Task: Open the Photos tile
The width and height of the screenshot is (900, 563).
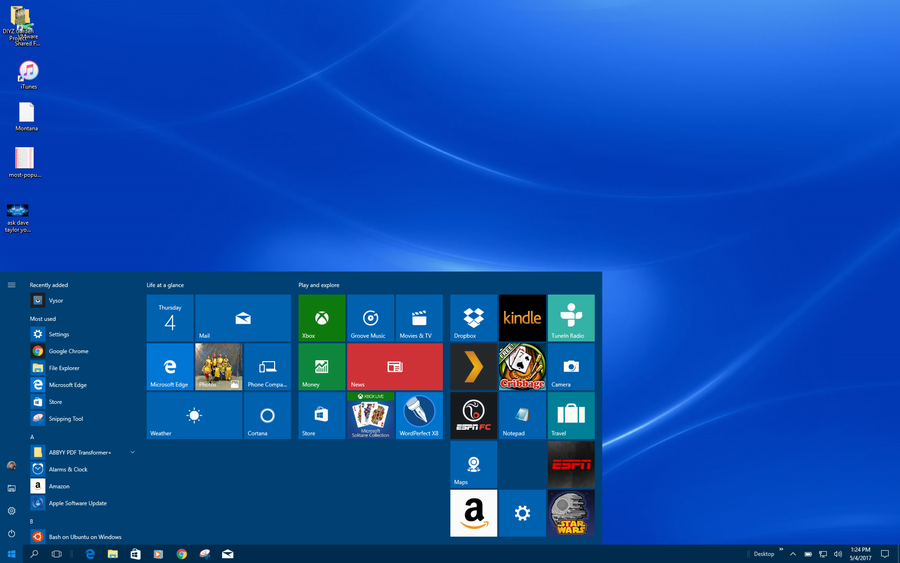Action: tap(219, 367)
